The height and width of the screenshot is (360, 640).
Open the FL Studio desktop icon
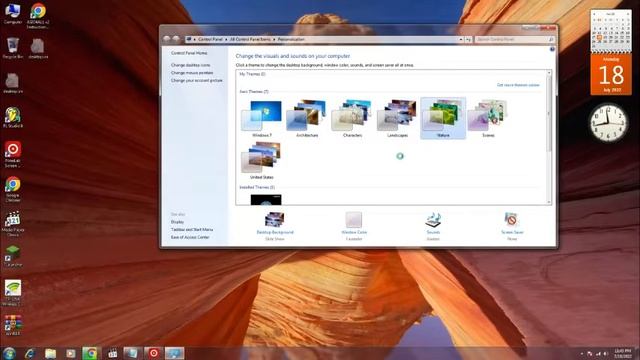[x=13, y=118]
